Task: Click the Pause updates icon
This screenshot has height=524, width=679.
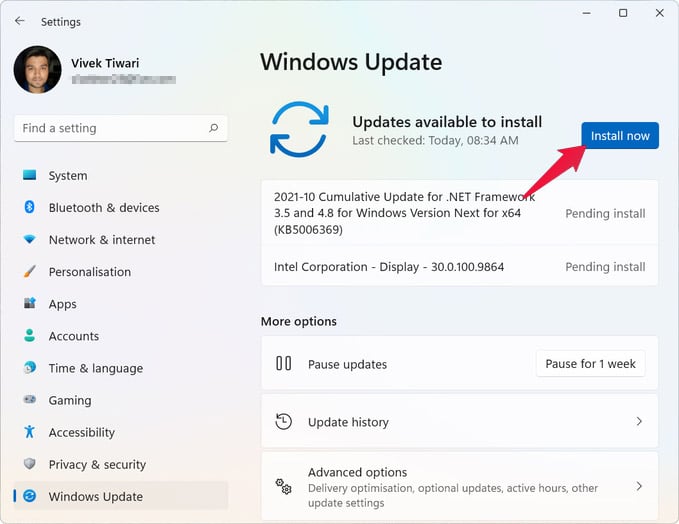Action: [284, 363]
